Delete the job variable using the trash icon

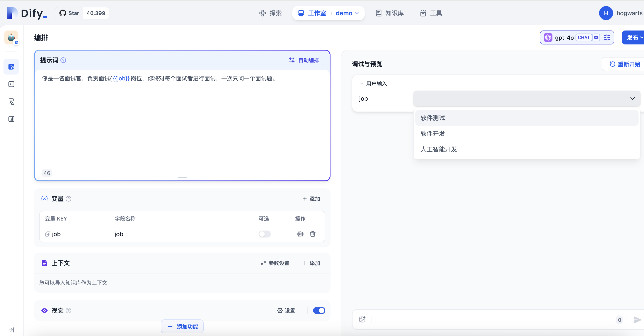(x=312, y=234)
